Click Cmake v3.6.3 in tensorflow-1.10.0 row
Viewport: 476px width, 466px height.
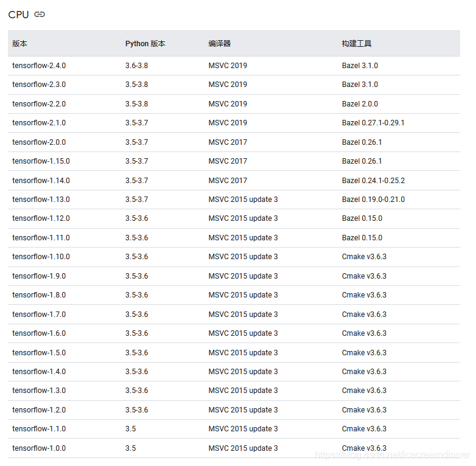(x=364, y=256)
